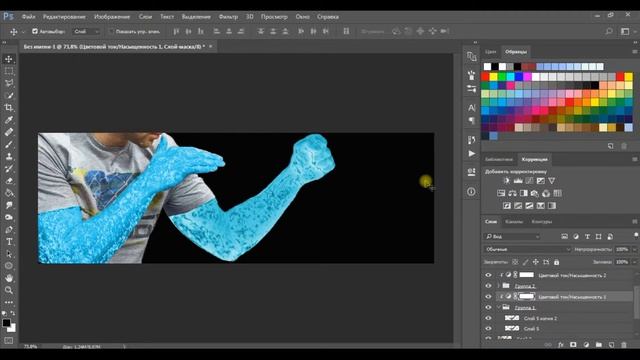The width and height of the screenshot is (640, 360).
Task: Hide the Цветовой тон/Насыщенность 2 layer
Action: [489, 275]
